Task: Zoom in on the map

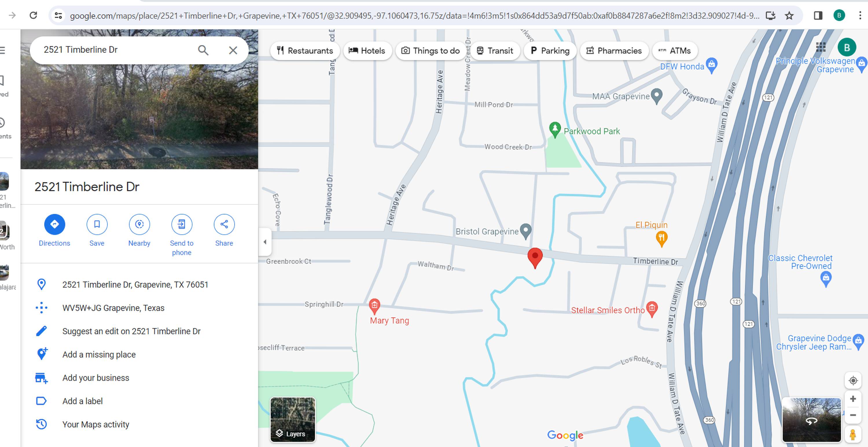Action: click(853, 399)
